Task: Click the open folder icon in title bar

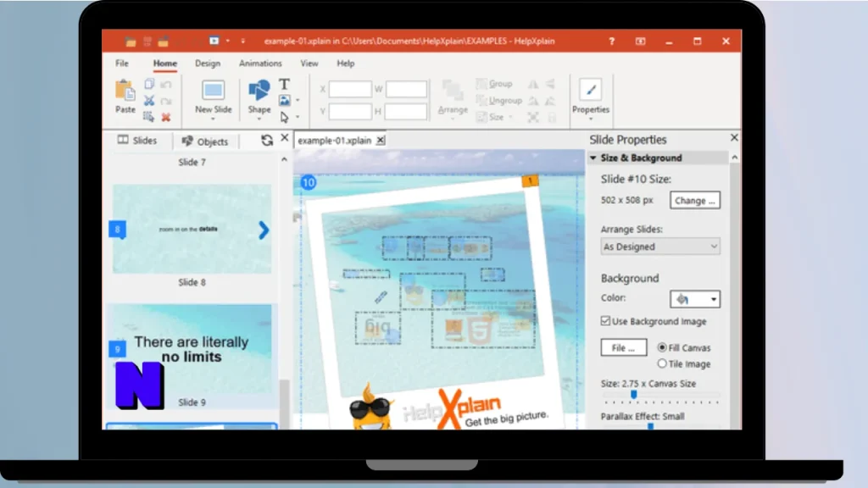Action: click(x=130, y=41)
